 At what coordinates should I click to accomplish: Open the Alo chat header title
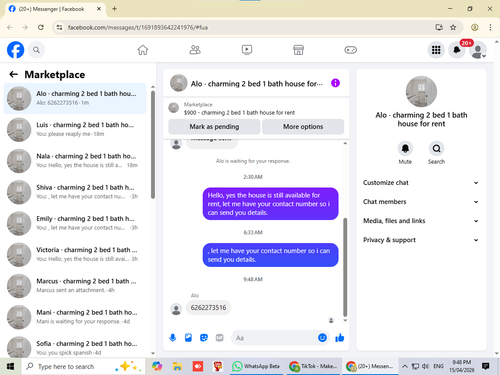tap(256, 84)
